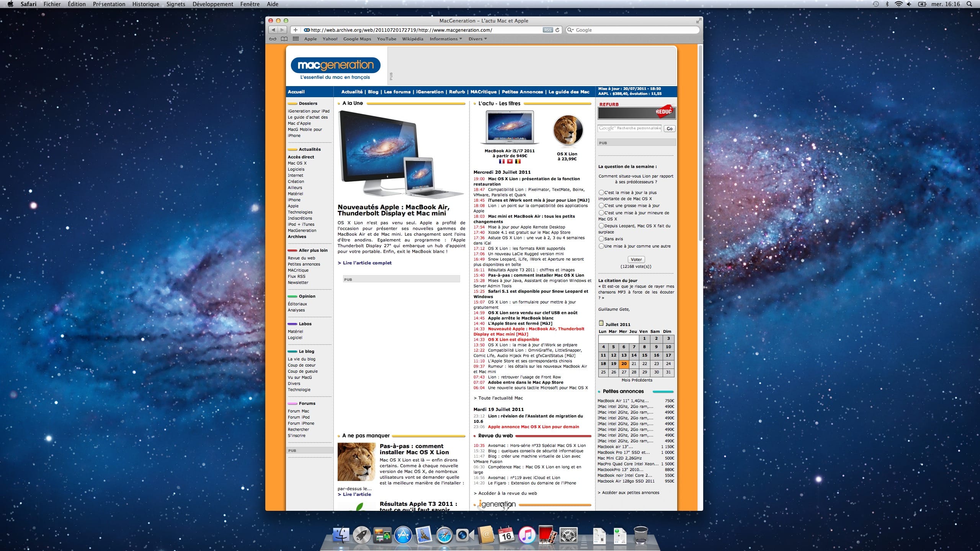Open the Historique menu
This screenshot has height=551, width=980.
pyautogui.click(x=146, y=4)
